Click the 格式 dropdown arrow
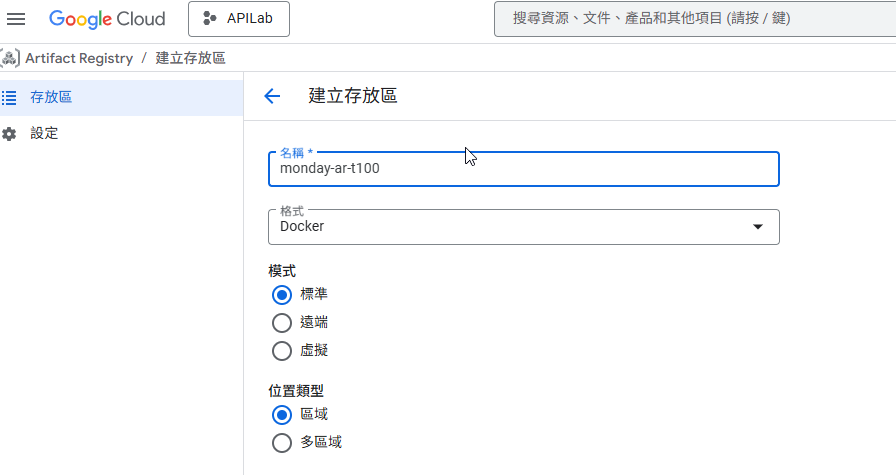 pos(758,227)
